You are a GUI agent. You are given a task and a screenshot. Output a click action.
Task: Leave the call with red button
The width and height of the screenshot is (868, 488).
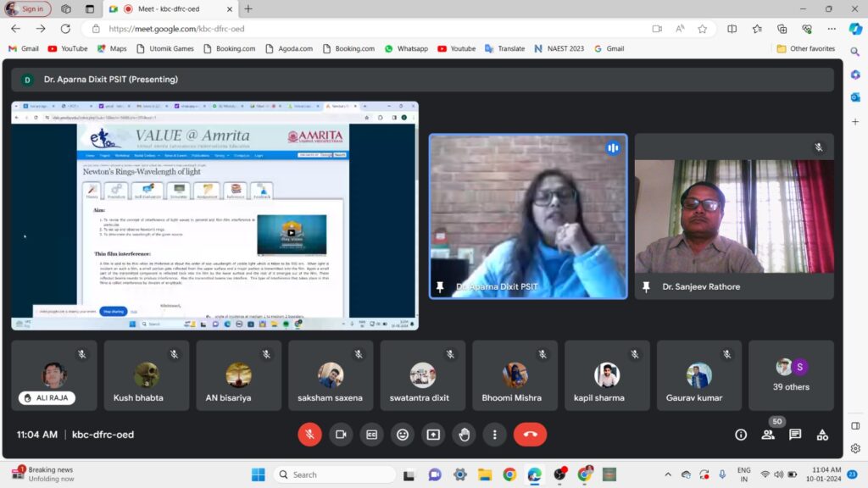point(530,435)
